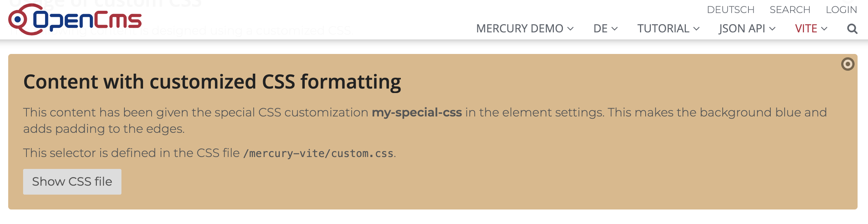Viewport: 868px width, 224px height.
Task: Open the VITE dropdown chevron
Action: point(823,29)
